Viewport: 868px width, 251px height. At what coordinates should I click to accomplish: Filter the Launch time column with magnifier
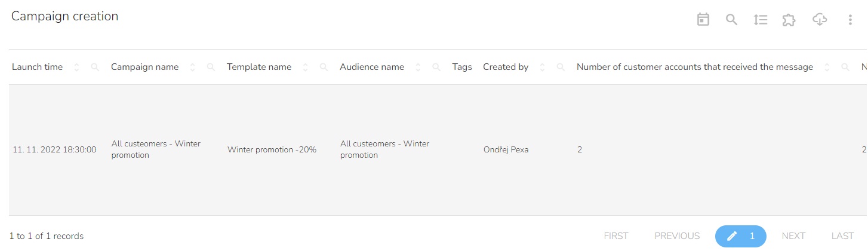pyautogui.click(x=95, y=68)
